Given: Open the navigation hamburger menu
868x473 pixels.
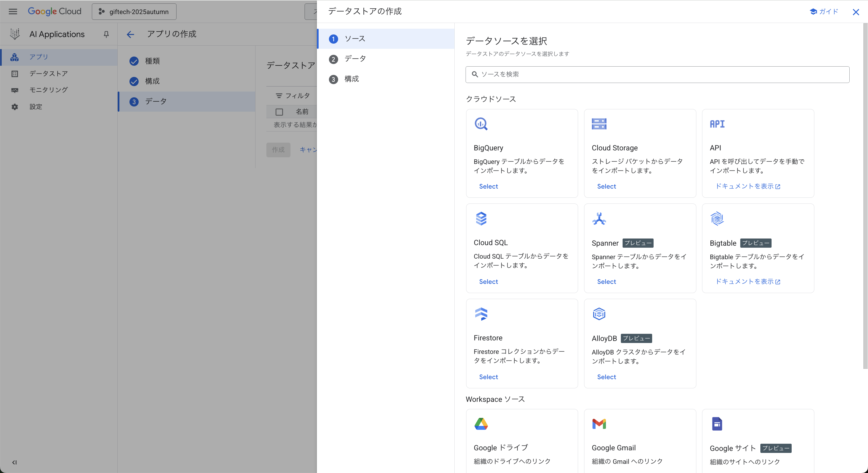Looking at the screenshot, I should (x=12, y=11).
